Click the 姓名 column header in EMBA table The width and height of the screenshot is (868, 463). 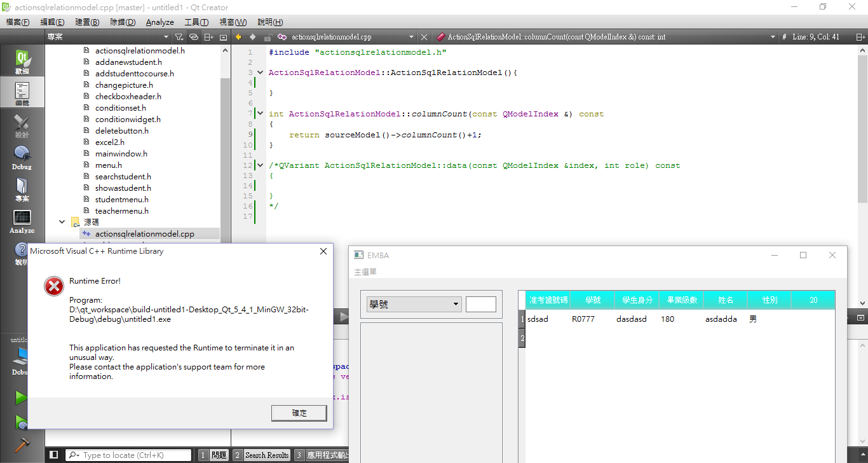(x=726, y=300)
